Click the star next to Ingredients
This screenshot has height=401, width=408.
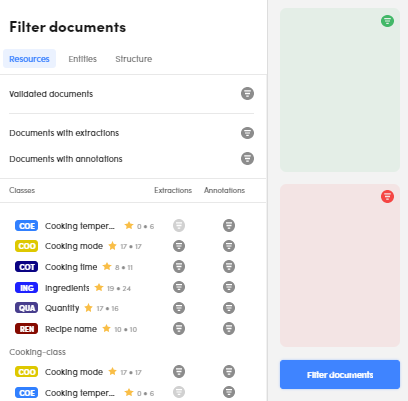(x=99, y=287)
